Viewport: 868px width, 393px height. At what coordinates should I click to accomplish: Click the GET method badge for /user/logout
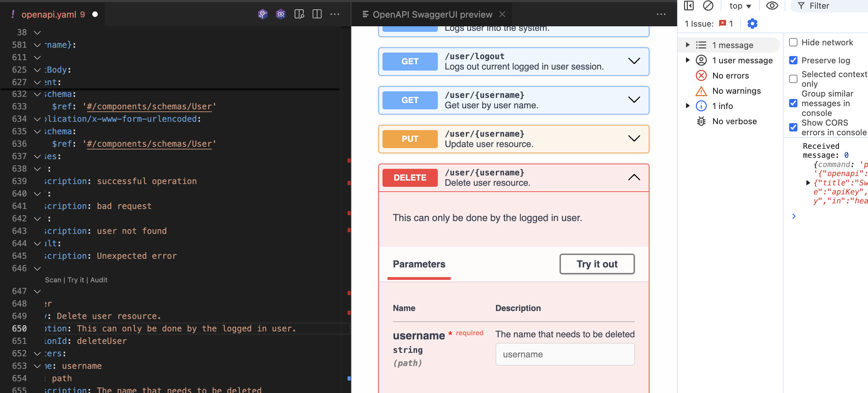[410, 62]
